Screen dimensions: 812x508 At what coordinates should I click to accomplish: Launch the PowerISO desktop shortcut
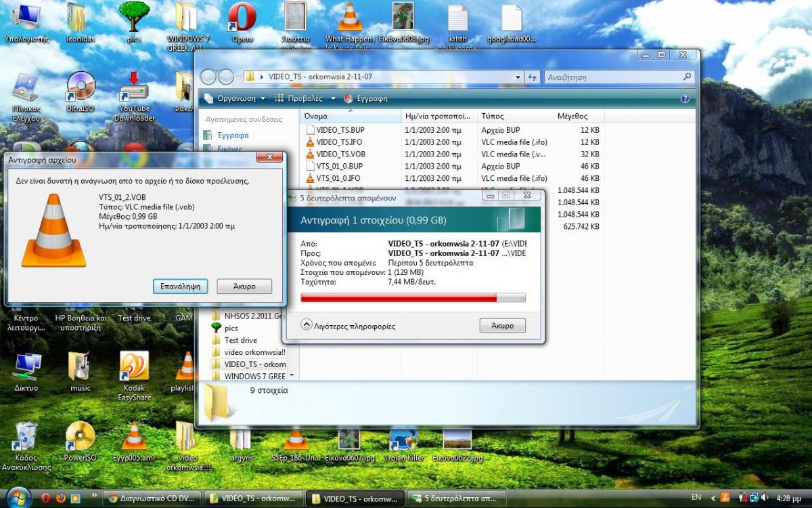coord(80,442)
